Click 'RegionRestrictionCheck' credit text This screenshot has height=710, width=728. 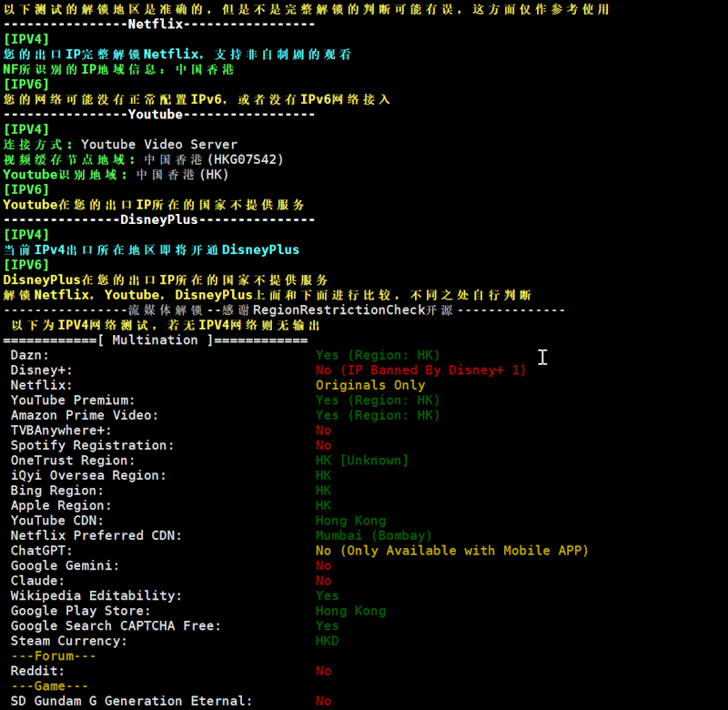pyautogui.click(x=339, y=310)
